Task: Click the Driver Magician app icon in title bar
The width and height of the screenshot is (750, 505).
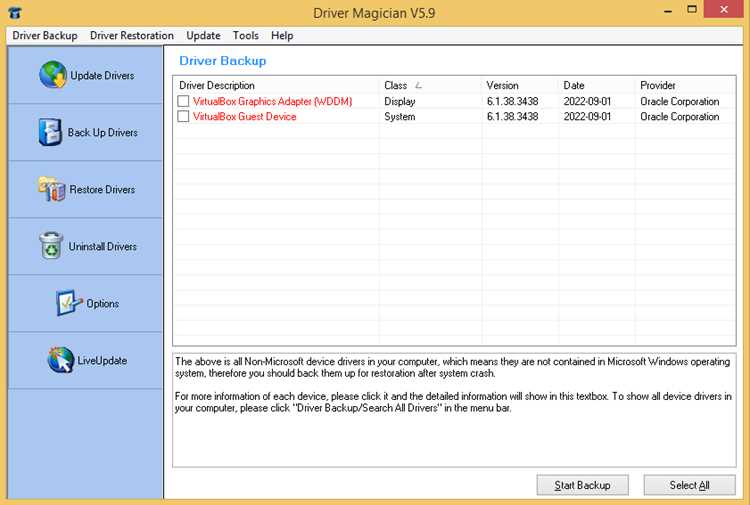Action: [15, 12]
